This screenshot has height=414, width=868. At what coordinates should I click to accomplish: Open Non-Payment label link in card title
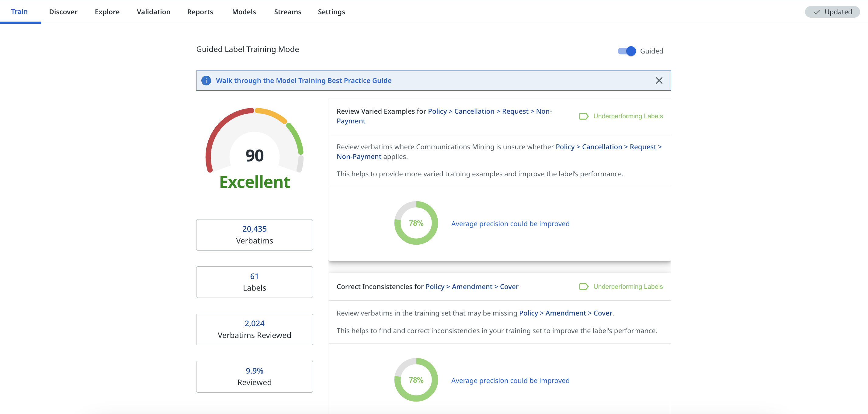pyautogui.click(x=444, y=116)
